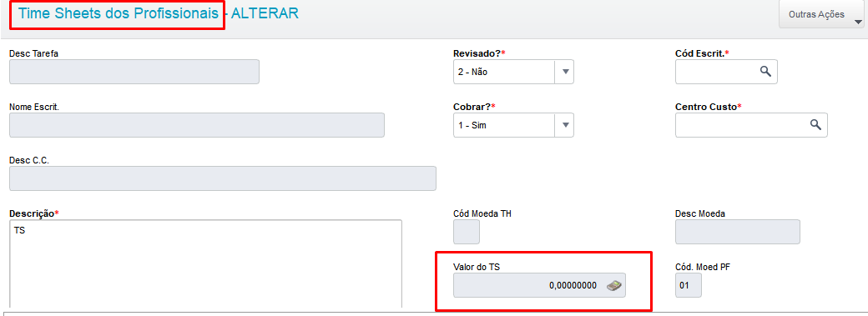Click the 'Desc Tarefa' label
868x316 pixels.
[x=33, y=53]
